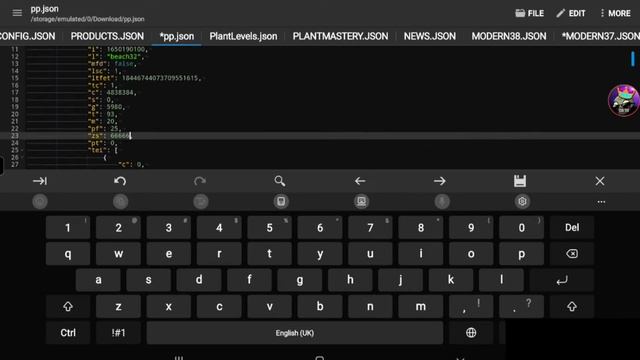Viewport: 640px width, 360px height.
Task: Tap the Ctrl key
Action: [68, 333]
